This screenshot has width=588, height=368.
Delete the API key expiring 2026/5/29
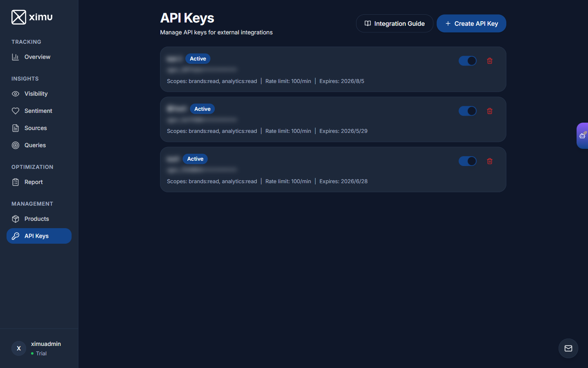(x=490, y=111)
